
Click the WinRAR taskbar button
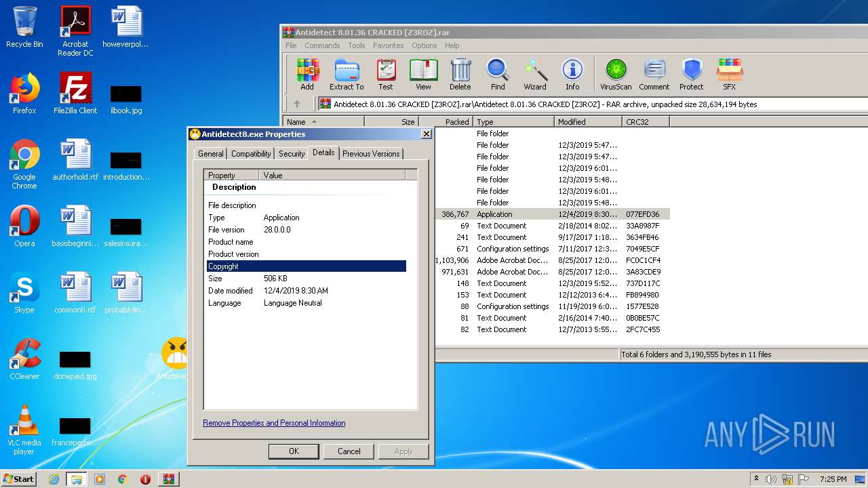[168, 479]
